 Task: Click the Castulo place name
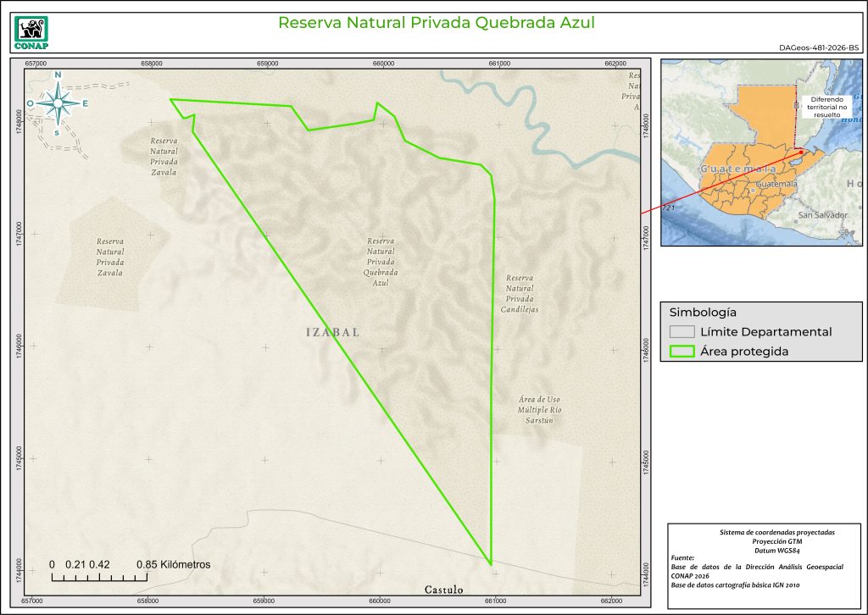coord(443,589)
